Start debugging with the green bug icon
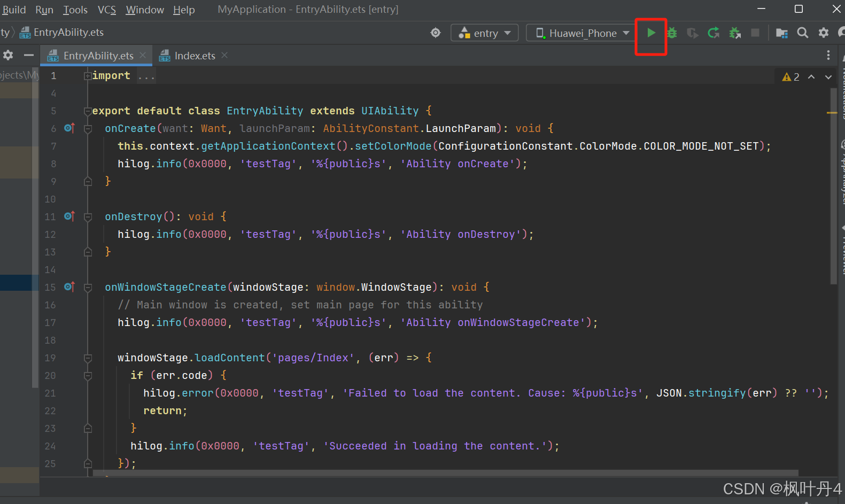Image resolution: width=845 pixels, height=504 pixels. 672,33
